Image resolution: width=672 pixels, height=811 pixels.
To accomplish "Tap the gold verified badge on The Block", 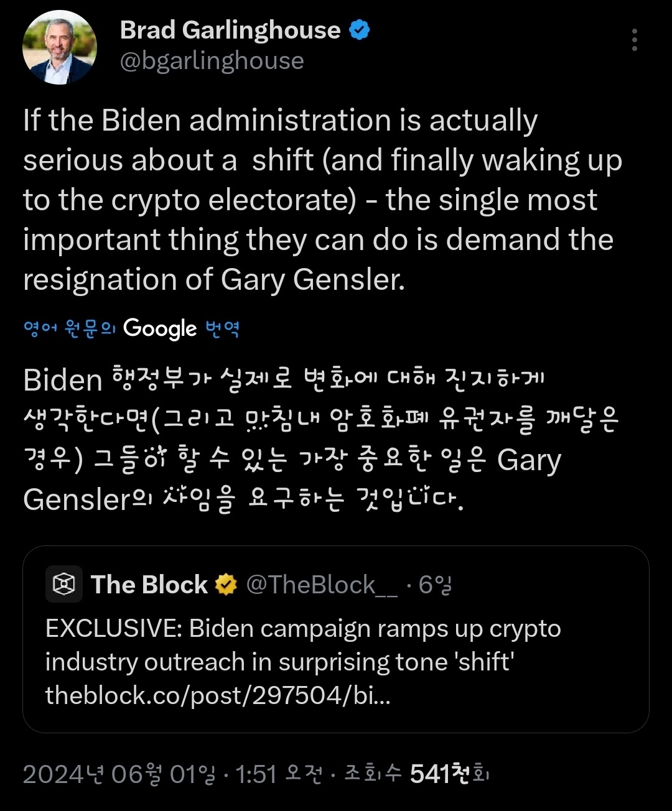I will 226,585.
